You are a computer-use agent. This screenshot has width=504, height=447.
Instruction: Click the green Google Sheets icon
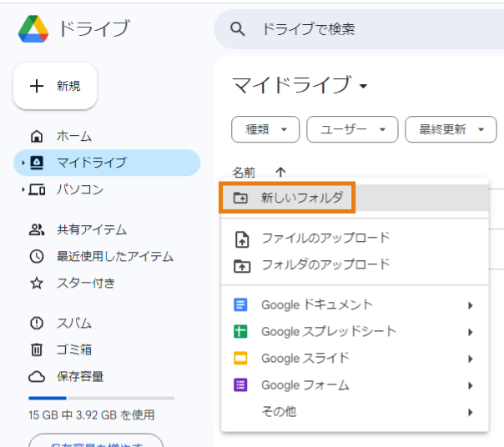[x=240, y=331]
